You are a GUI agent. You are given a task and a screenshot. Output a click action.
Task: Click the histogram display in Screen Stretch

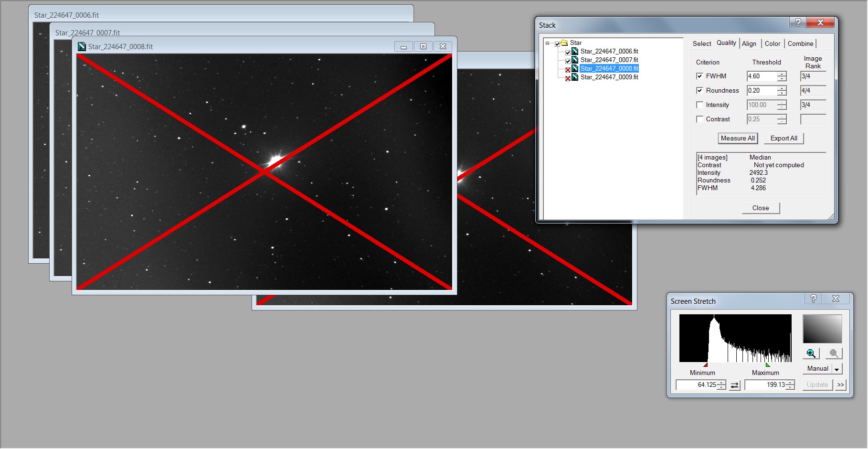[735, 338]
